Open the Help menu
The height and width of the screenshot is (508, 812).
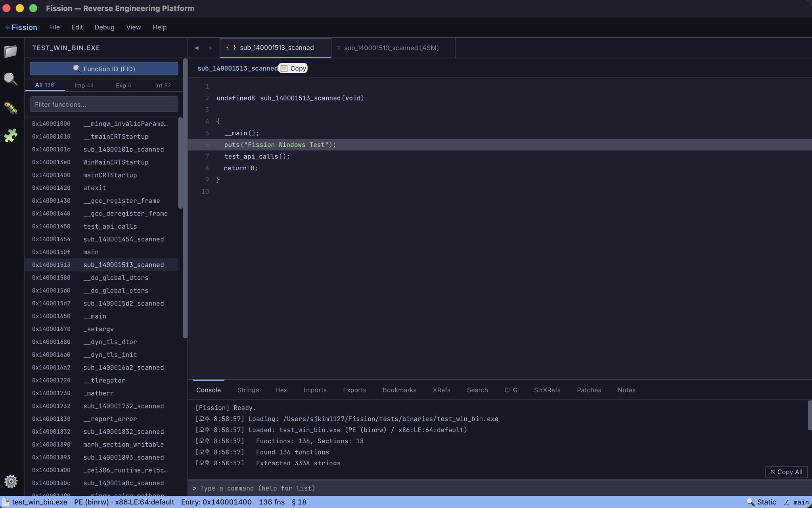[x=159, y=27]
